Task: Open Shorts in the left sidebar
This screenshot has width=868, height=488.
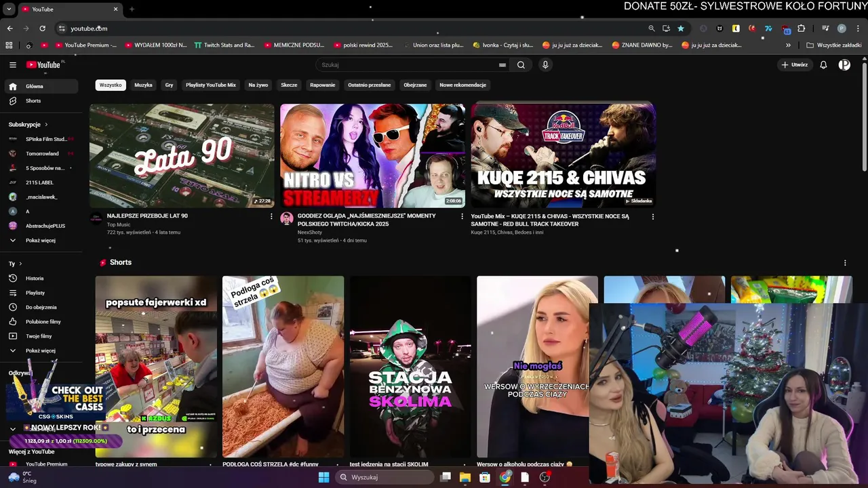Action: coord(41,101)
